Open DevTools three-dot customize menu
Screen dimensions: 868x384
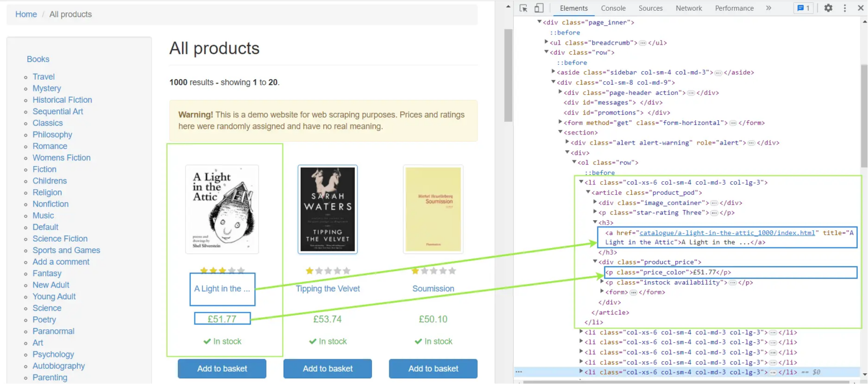pyautogui.click(x=845, y=8)
